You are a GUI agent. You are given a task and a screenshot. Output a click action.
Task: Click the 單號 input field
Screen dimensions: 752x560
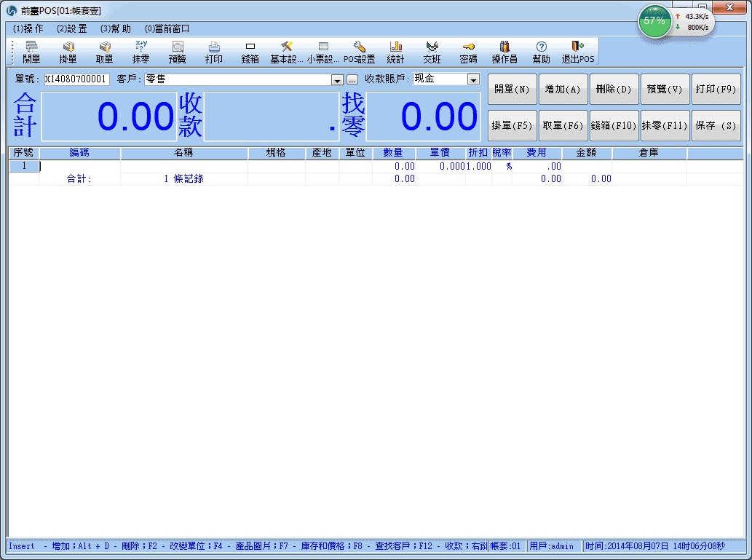76,79
